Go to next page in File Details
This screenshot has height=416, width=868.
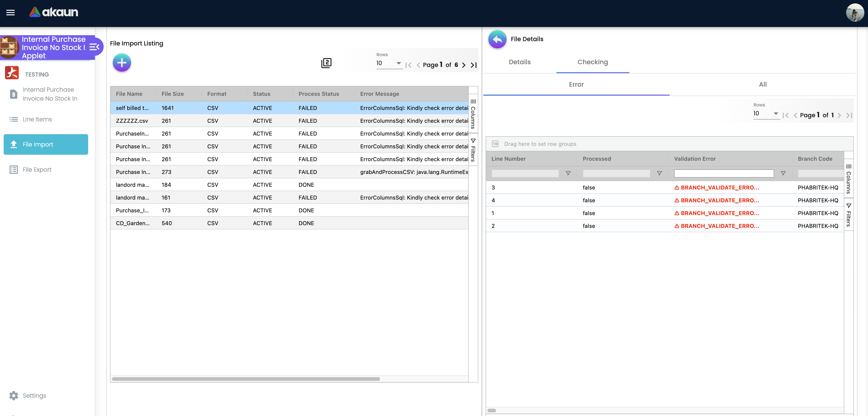coord(839,115)
